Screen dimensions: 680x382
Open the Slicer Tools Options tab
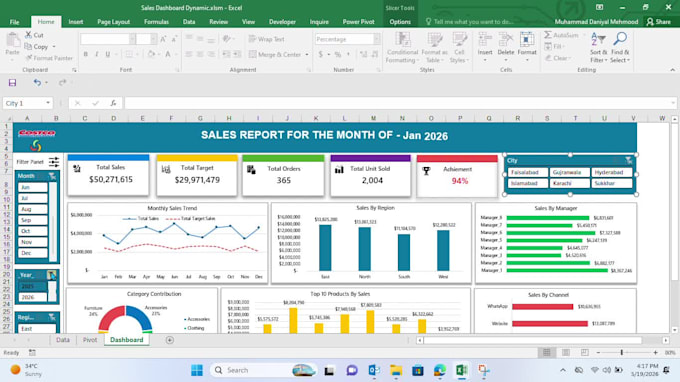click(400, 22)
